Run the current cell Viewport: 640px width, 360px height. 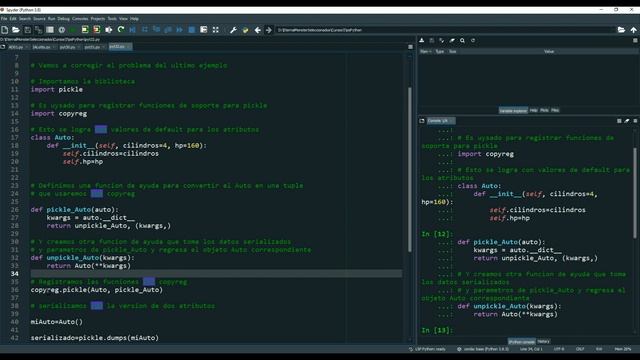click(85, 30)
